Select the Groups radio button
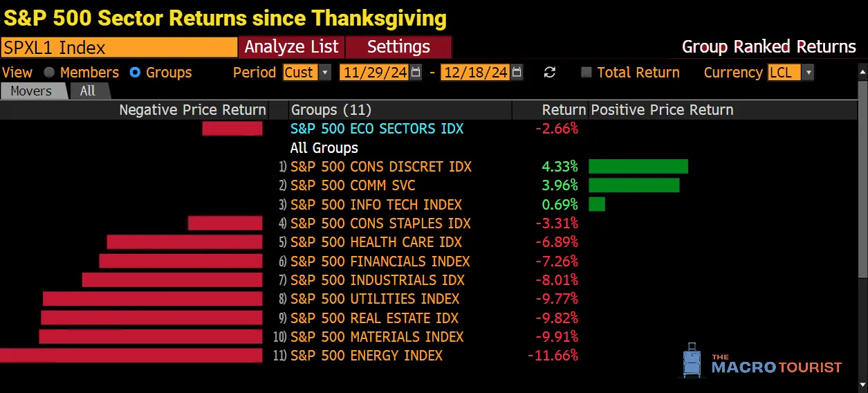Viewport: 868px width, 393px height. click(x=135, y=73)
